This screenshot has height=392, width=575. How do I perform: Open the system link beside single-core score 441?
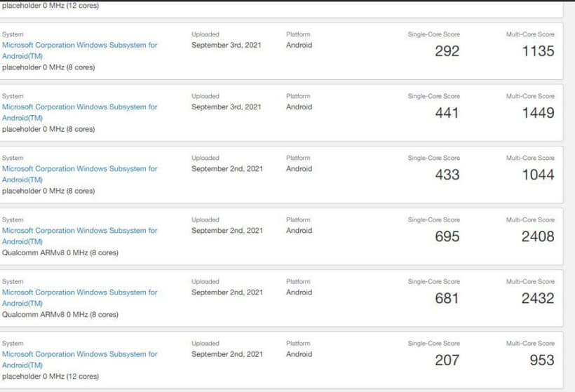(79, 107)
